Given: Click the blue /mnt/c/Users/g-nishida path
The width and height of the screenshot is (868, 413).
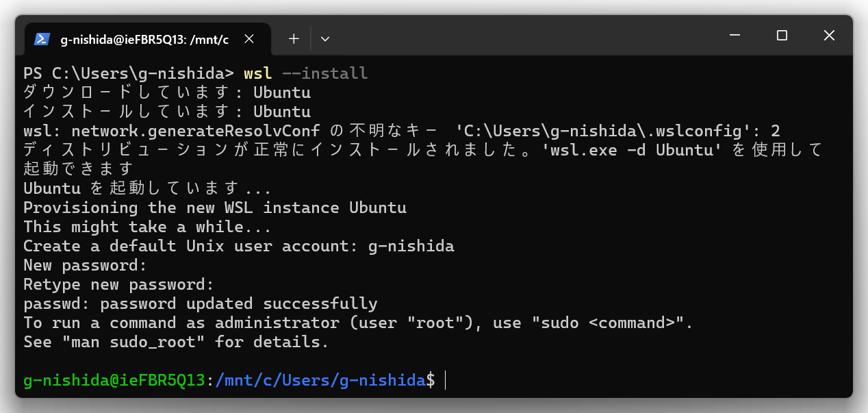Looking at the screenshot, I should pos(320,380).
